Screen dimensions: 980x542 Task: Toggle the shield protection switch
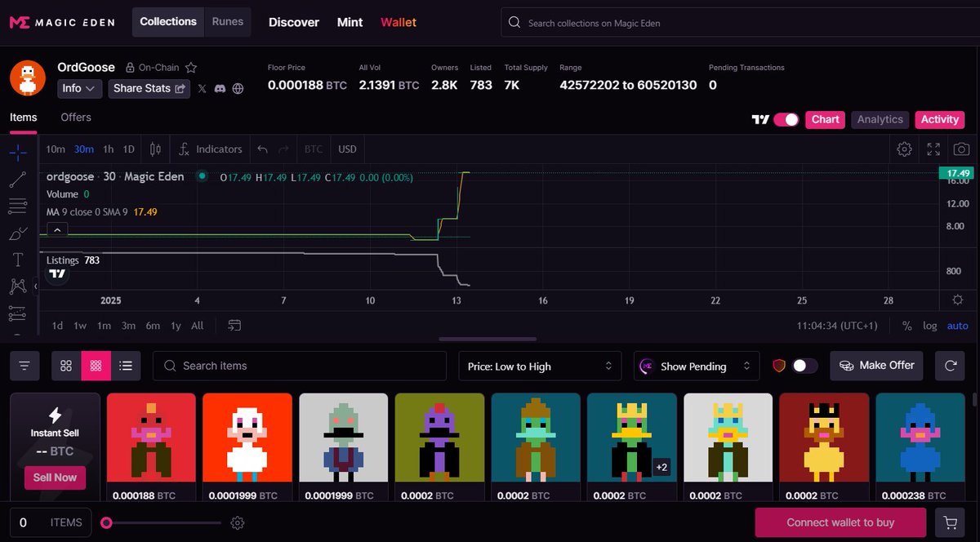tap(804, 366)
